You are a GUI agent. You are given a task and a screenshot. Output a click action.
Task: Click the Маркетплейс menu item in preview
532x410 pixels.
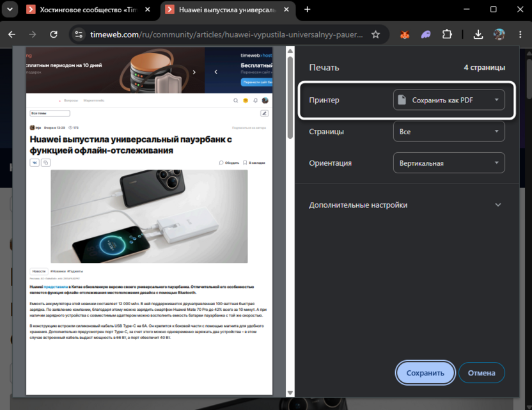point(94,100)
